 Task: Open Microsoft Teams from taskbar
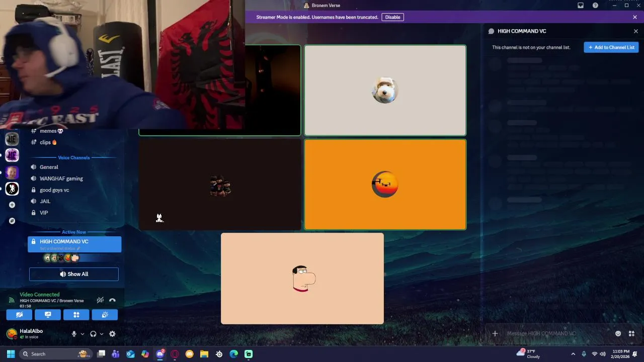click(x=116, y=354)
